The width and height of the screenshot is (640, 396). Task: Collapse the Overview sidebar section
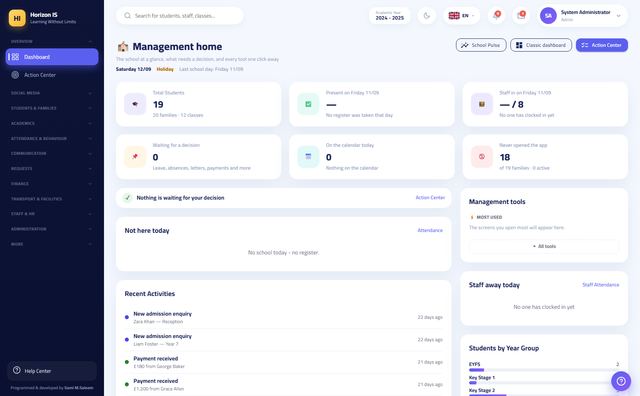(52, 41)
